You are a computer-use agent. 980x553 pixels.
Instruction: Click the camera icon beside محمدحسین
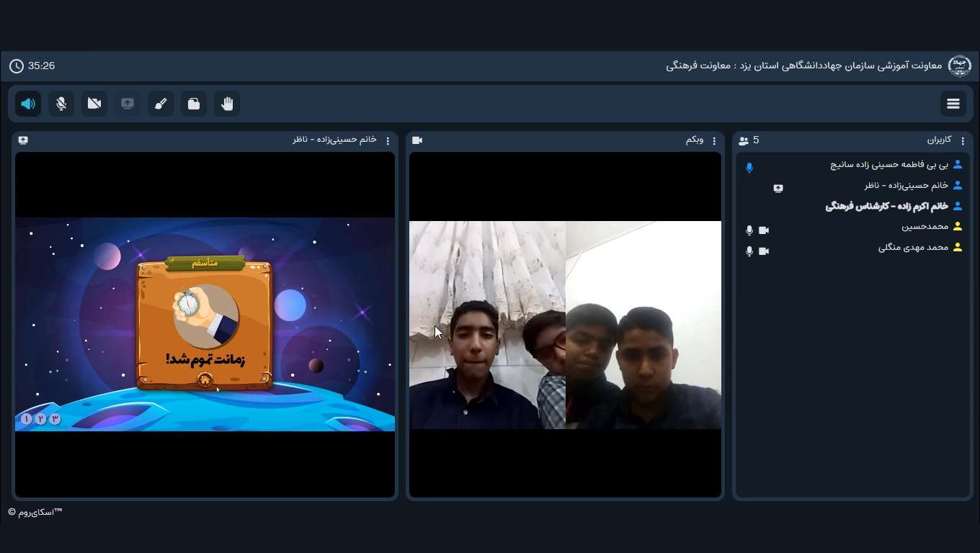click(x=764, y=230)
